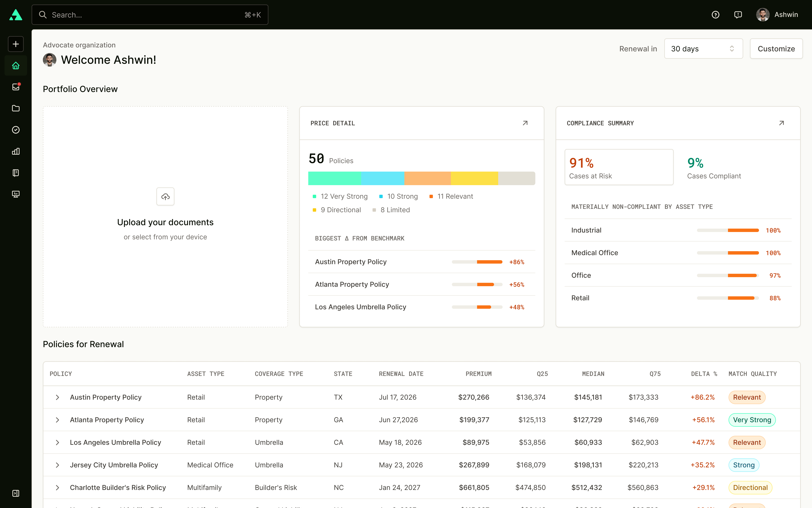Click the Ashwin user name
Image resolution: width=812 pixels, height=508 pixels.
point(786,15)
